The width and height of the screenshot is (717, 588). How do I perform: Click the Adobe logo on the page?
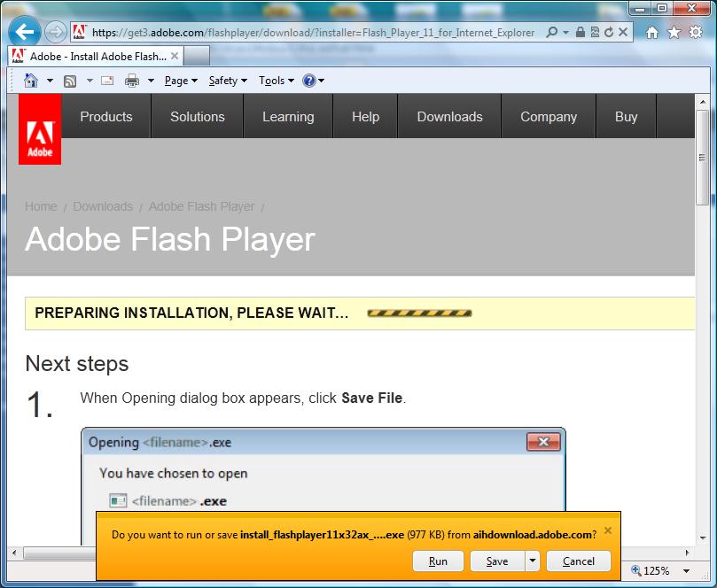pos(40,130)
